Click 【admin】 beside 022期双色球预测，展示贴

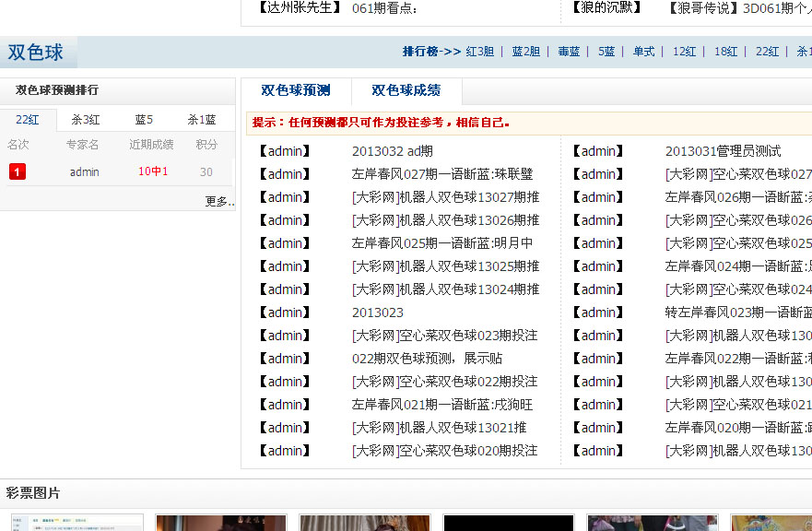284,359
